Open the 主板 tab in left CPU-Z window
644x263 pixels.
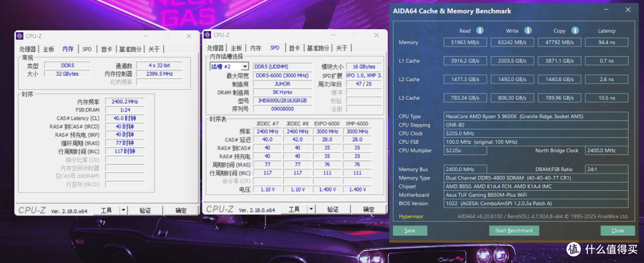[48, 49]
